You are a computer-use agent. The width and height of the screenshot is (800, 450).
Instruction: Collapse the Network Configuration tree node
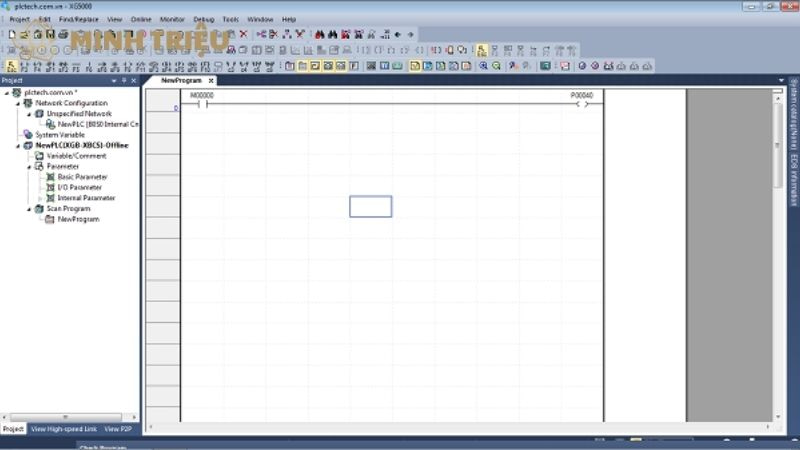tap(17, 103)
